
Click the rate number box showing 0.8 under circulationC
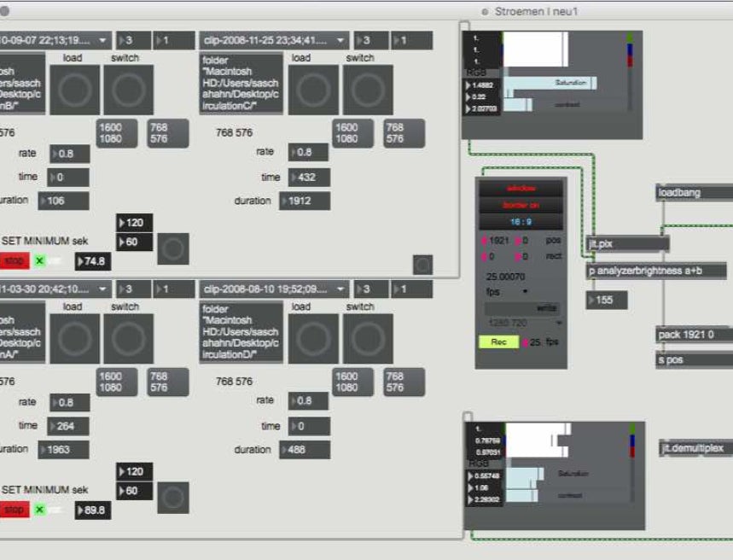click(x=308, y=152)
